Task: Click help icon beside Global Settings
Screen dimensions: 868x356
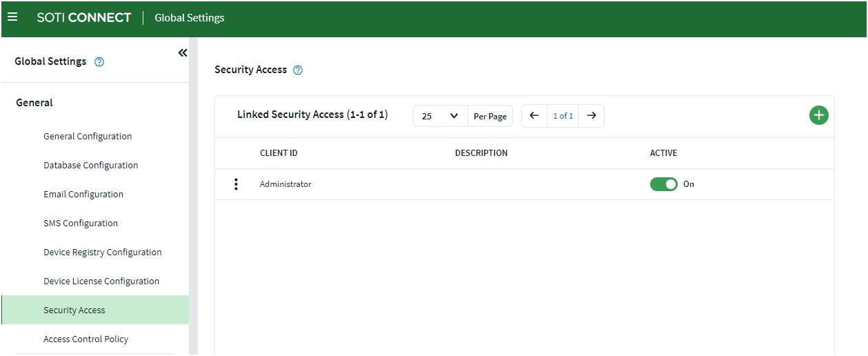Action: pos(99,62)
